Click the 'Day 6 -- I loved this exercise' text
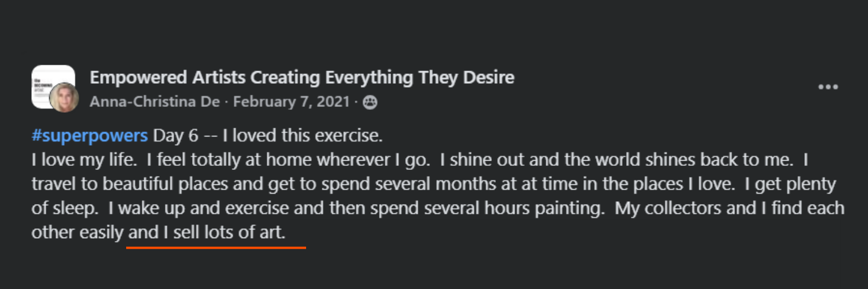This screenshot has height=289, width=868. click(x=268, y=136)
